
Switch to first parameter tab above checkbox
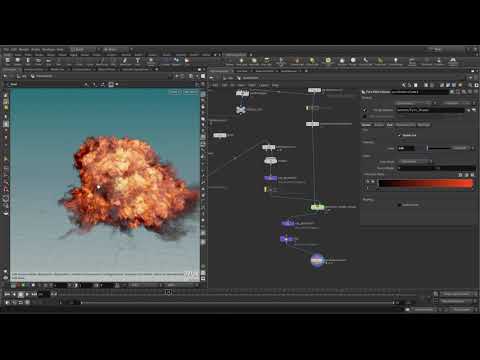[x=366, y=125]
